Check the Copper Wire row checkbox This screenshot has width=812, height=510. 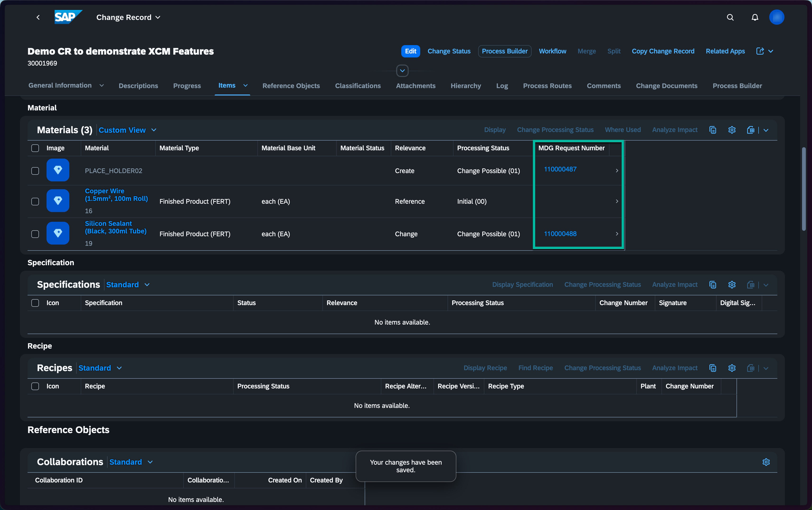(35, 202)
